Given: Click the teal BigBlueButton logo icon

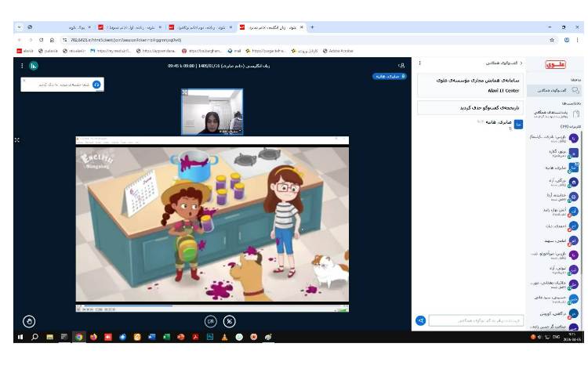Looking at the screenshot, I should 34,66.
